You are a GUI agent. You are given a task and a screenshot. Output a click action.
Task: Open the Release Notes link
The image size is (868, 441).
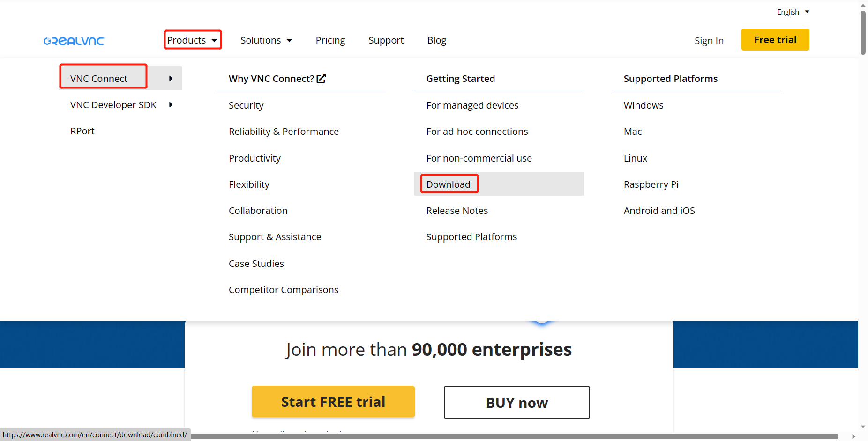[457, 211]
